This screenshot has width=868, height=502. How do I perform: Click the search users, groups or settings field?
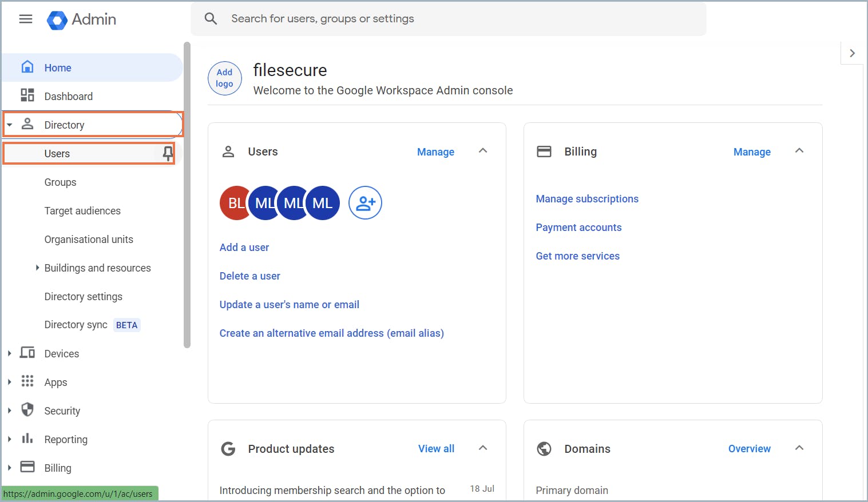pyautogui.click(x=449, y=19)
